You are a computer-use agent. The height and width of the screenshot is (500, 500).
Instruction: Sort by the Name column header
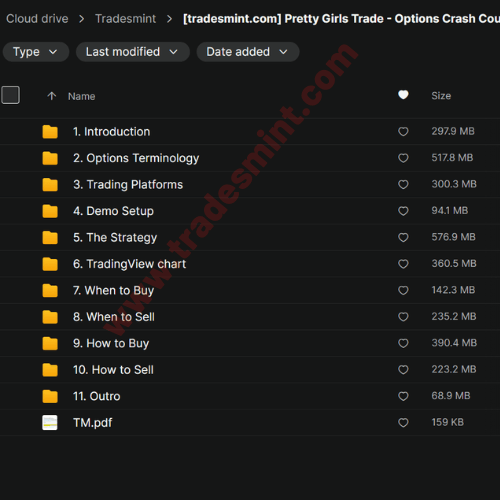point(82,96)
